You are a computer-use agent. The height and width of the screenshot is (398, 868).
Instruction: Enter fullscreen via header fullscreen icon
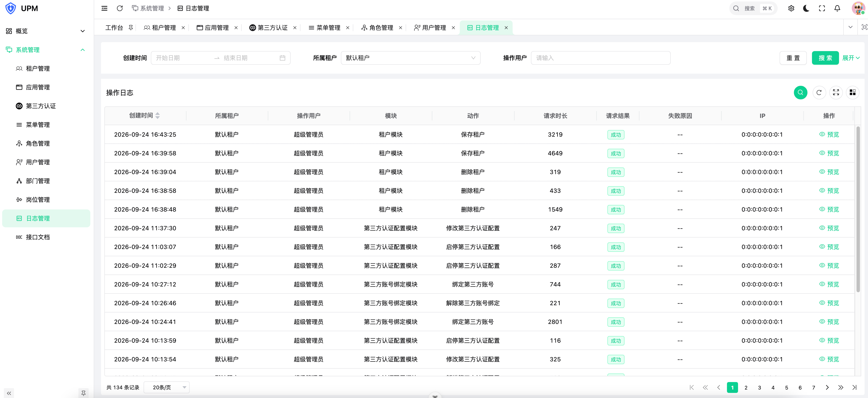822,9
